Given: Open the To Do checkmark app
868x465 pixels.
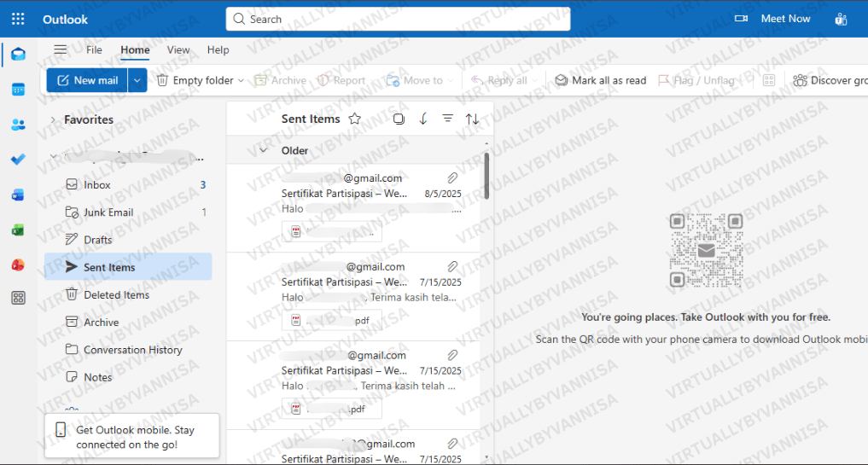Looking at the screenshot, I should pos(18,160).
